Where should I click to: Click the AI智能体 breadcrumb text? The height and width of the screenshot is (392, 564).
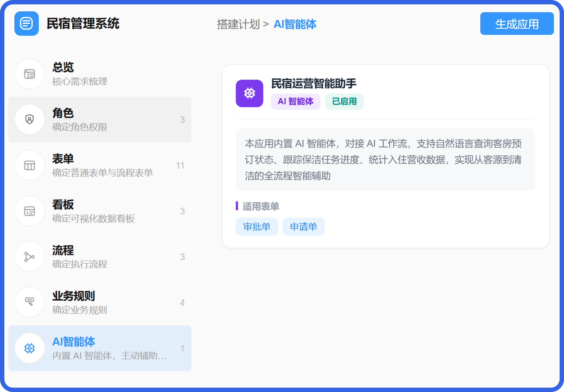tap(295, 24)
